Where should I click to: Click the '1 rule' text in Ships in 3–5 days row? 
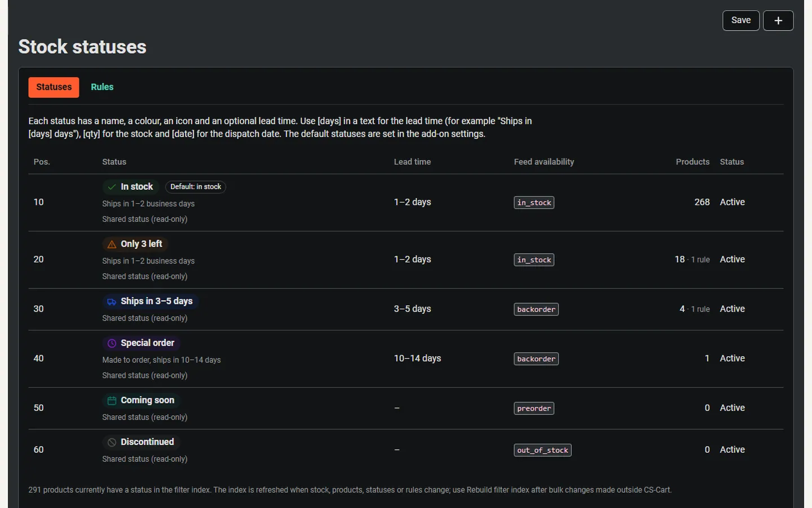(x=700, y=309)
